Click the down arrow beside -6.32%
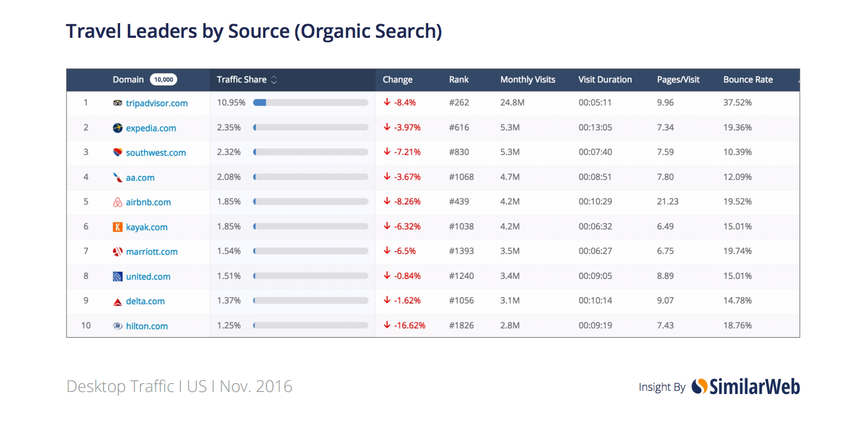 (387, 226)
